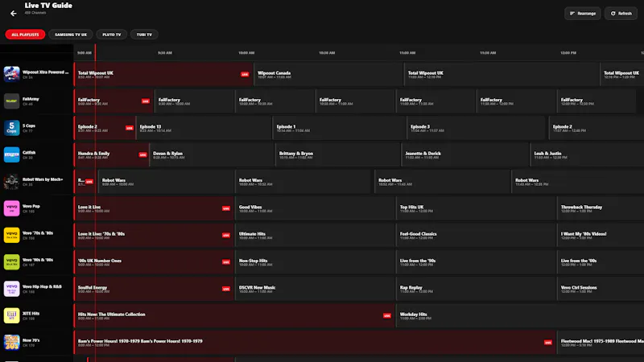
Task: Select the Episode 1 programme on 5 Cops
Action: click(x=339, y=128)
